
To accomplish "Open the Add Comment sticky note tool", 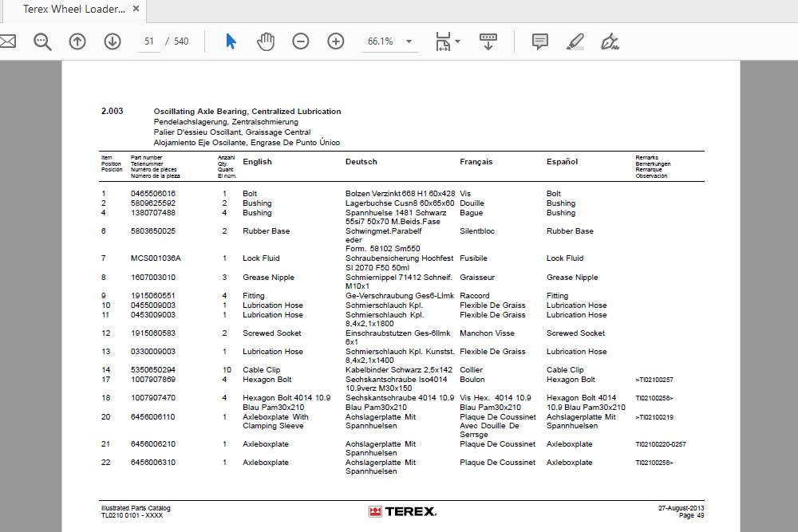I will [x=539, y=41].
